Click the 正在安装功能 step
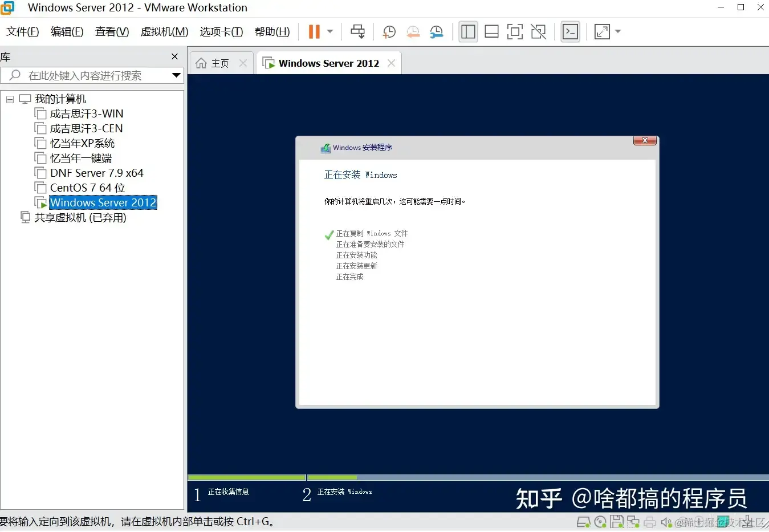The height and width of the screenshot is (532, 769). [x=356, y=255]
